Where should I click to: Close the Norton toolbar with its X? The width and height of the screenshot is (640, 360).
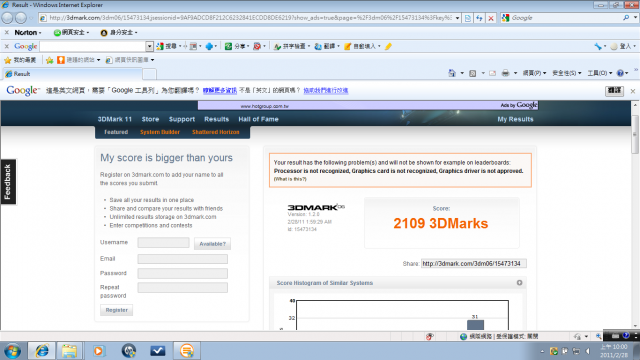(7, 32)
